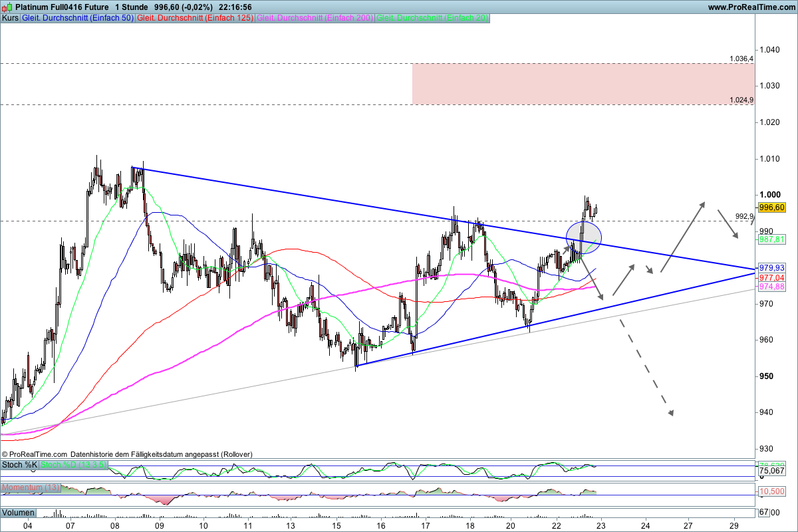This screenshot has height=532, width=798.
Task: Click the 1 Stunde timeframe text
Action: coord(133,7)
